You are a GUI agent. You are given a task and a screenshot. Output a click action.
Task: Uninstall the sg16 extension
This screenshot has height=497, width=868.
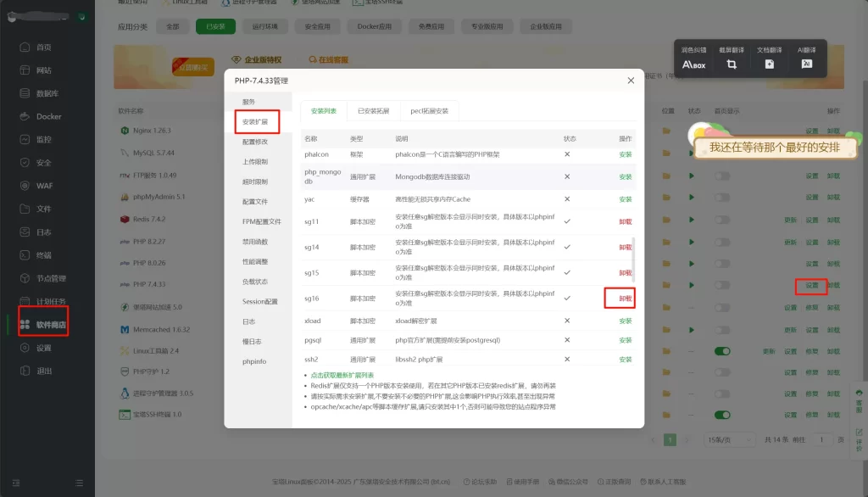tap(624, 298)
